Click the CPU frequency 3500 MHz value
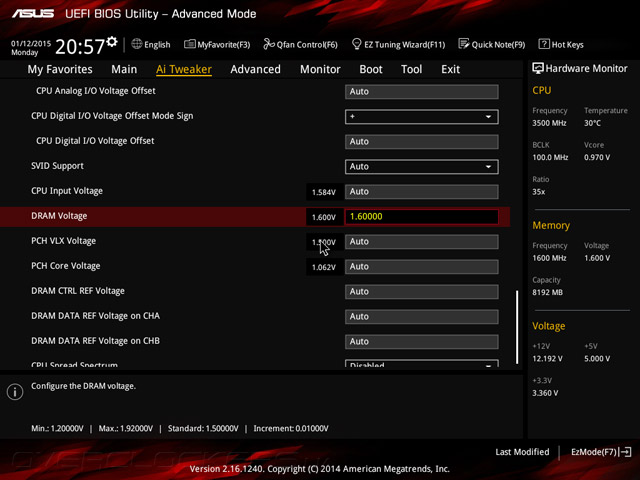The height and width of the screenshot is (480, 640). (x=549, y=123)
